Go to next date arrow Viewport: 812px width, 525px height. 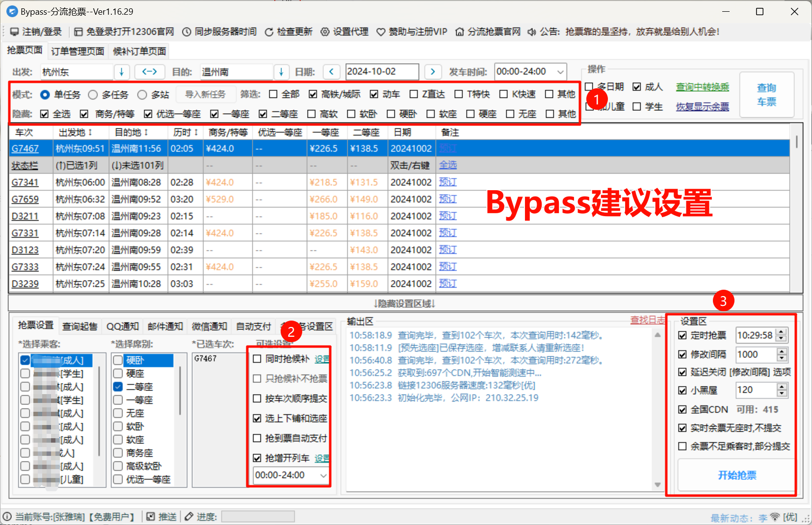(433, 72)
